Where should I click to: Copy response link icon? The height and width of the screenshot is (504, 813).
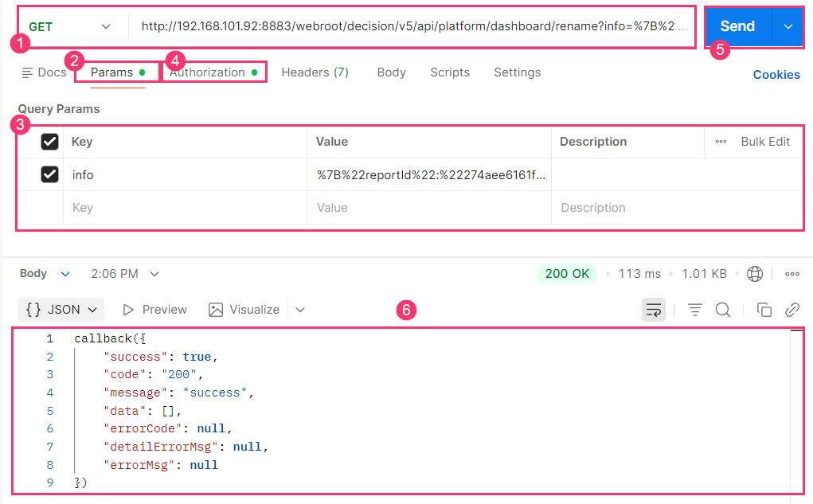coord(792,310)
